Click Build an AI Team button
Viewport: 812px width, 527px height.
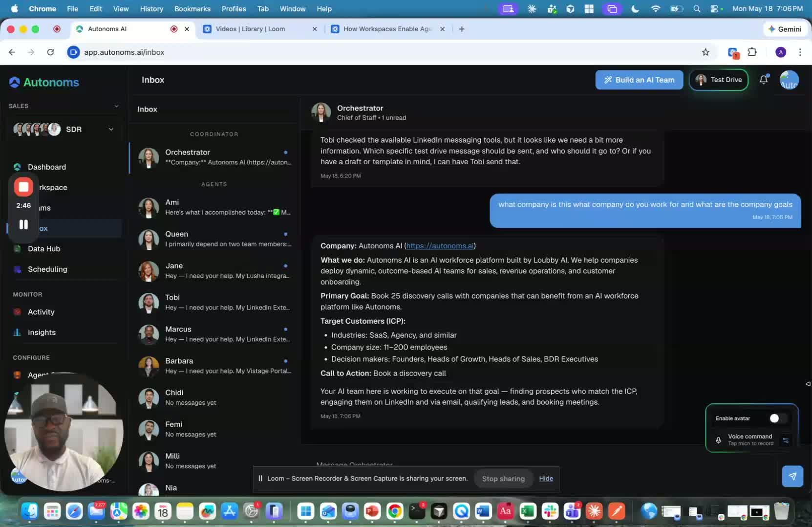pyautogui.click(x=639, y=80)
